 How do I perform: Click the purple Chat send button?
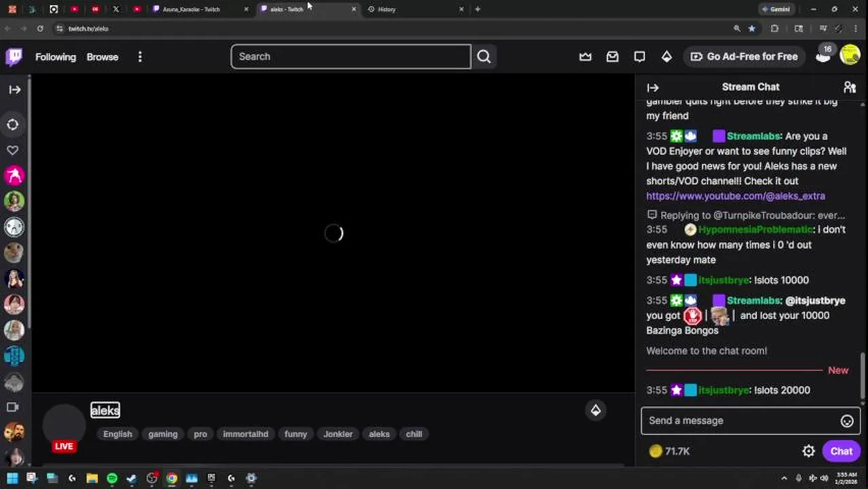(x=841, y=451)
